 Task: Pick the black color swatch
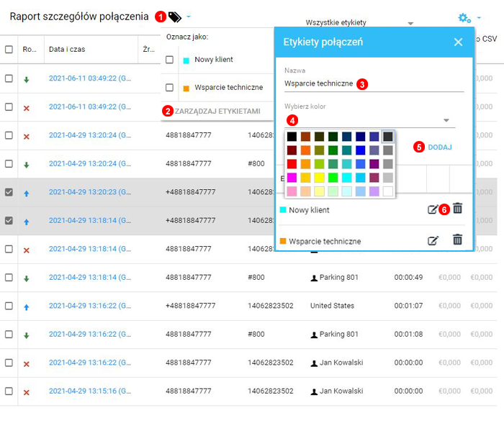click(x=292, y=136)
